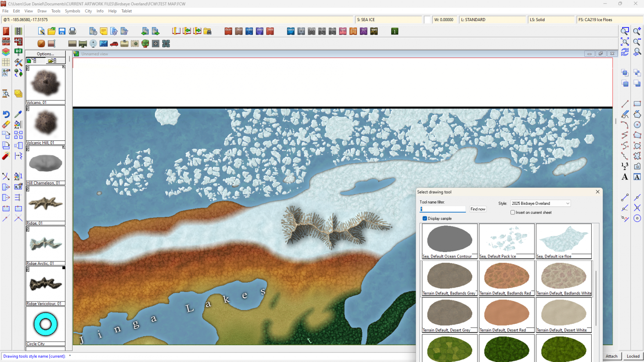Open the Tablet menu

click(127, 11)
